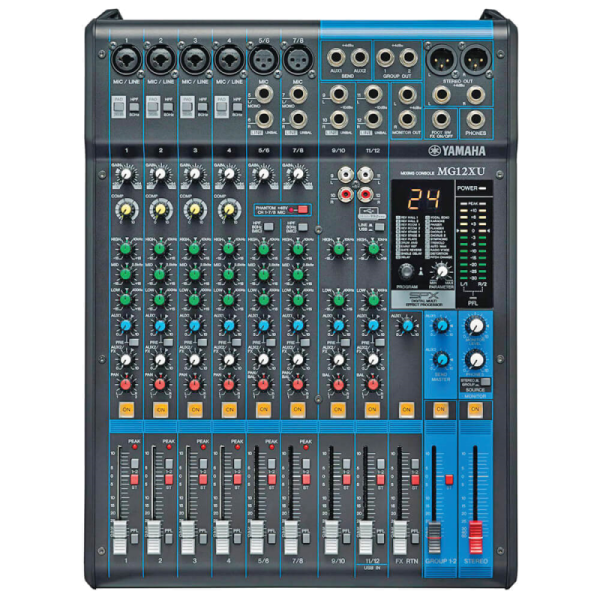Toggle the FX RTN ON button

click(x=406, y=410)
